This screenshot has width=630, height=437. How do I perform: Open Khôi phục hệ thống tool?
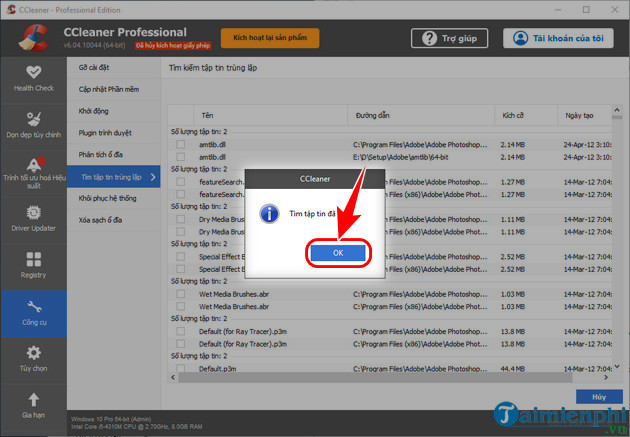[114, 198]
